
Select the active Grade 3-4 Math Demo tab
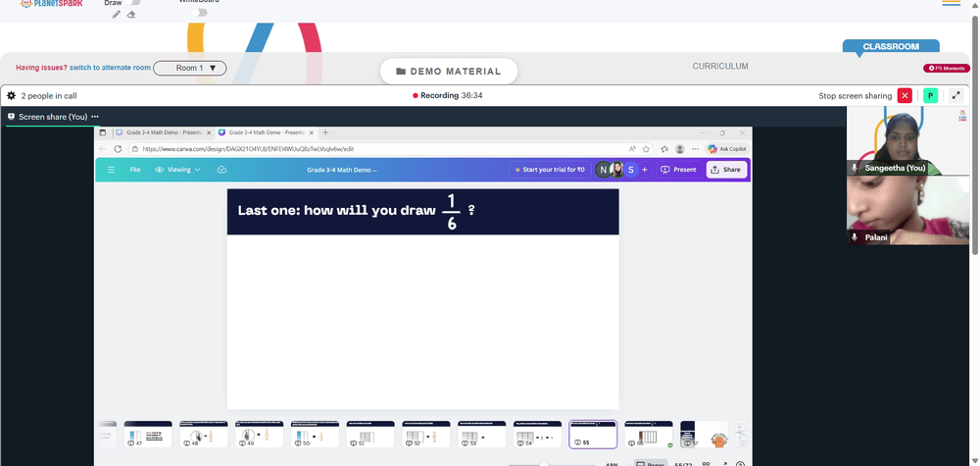pyautogui.click(x=266, y=132)
